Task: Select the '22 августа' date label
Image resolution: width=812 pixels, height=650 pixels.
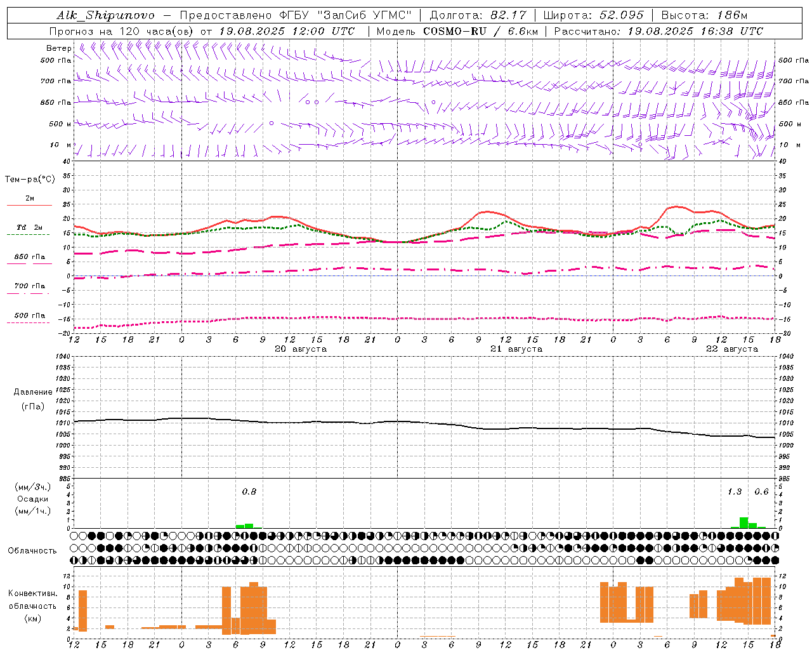Action: pos(732,349)
